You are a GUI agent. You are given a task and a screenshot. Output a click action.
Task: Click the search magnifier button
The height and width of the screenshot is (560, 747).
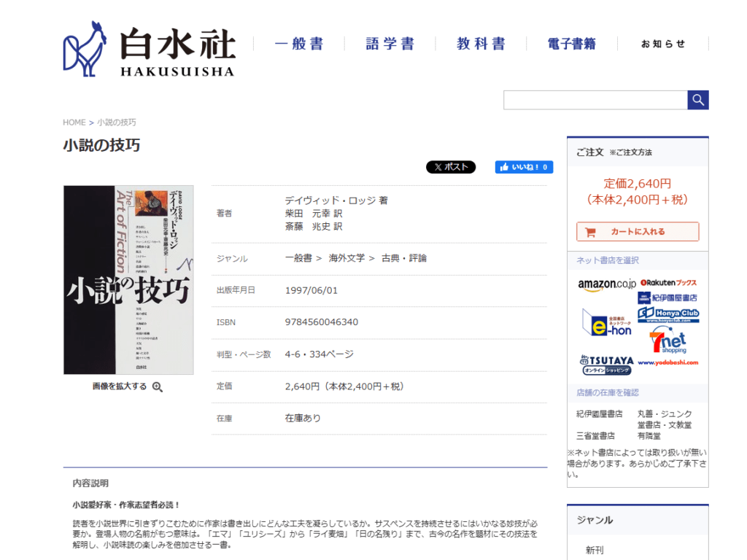698,100
